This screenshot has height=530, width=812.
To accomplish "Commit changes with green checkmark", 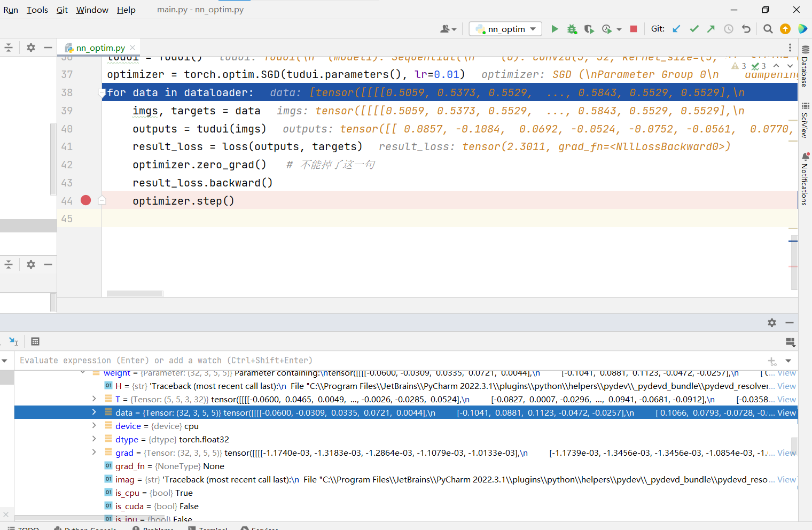I will [x=694, y=29].
